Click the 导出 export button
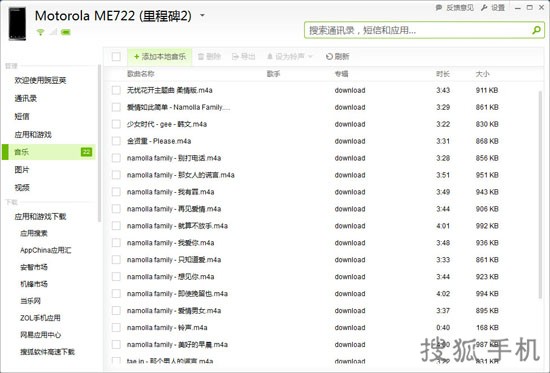Image resolution: width=550 pixels, height=373 pixels. click(244, 56)
